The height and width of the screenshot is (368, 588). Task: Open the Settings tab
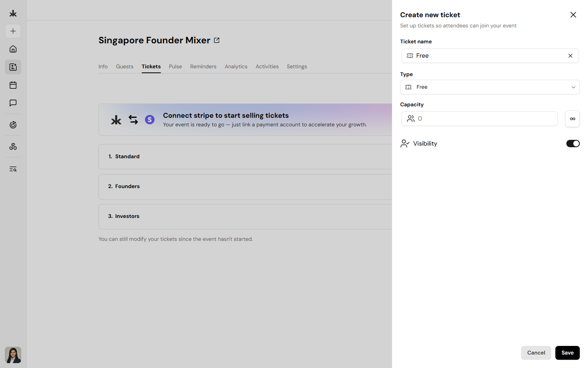tap(297, 66)
